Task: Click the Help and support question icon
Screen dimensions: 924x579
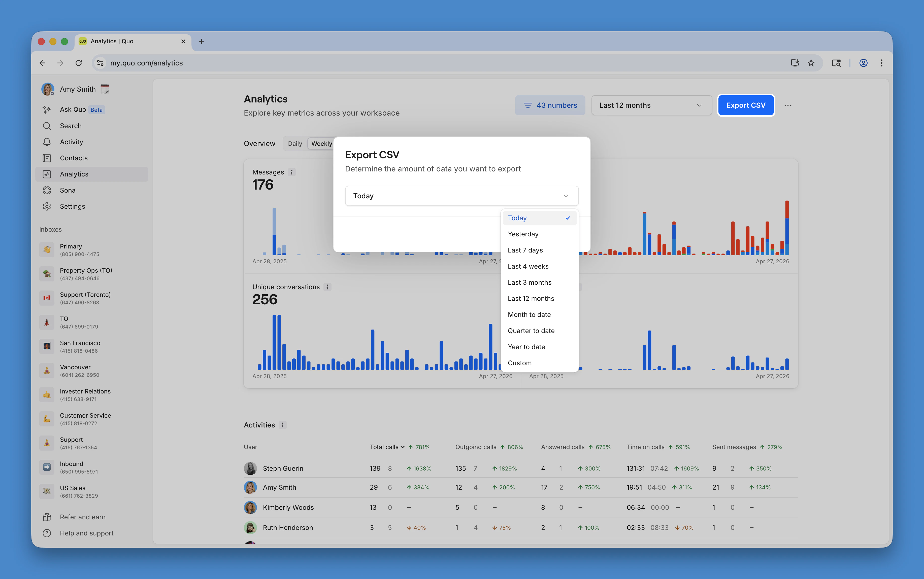Action: tap(47, 533)
